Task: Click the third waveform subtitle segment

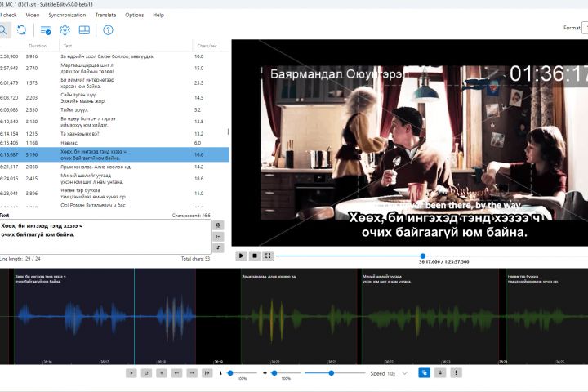Action: coord(430,316)
